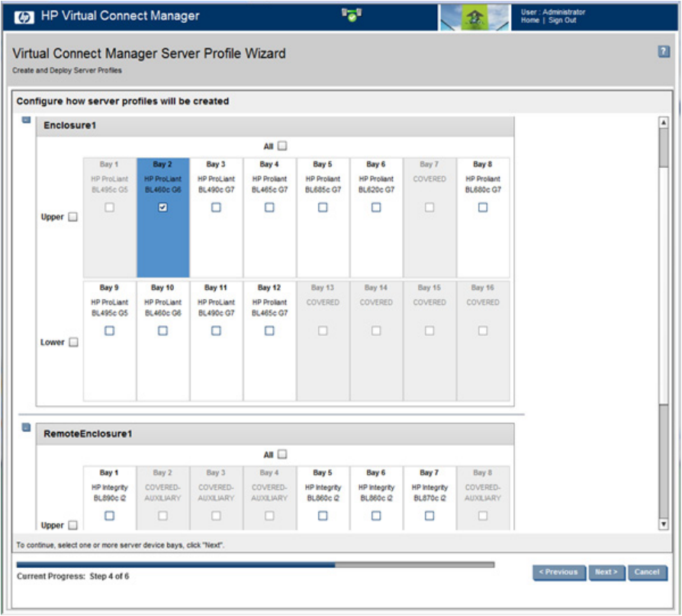682x616 pixels.
Task: Click 'Configure how server profiles will be created' heading
Action: [x=123, y=101]
